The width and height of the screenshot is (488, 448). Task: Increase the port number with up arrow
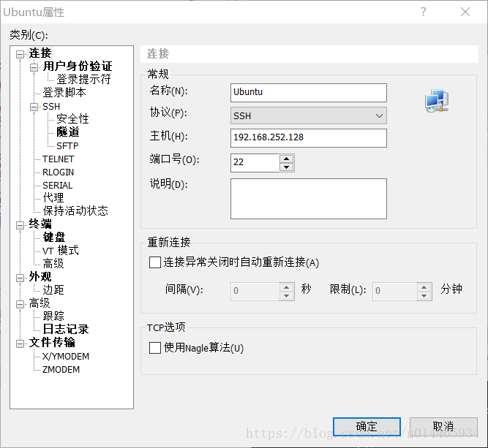click(x=286, y=159)
